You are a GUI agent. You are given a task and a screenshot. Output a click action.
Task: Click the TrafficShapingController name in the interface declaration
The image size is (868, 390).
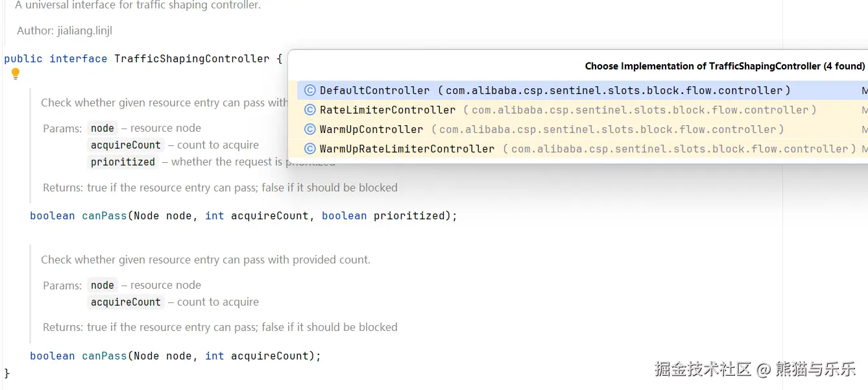[191, 59]
